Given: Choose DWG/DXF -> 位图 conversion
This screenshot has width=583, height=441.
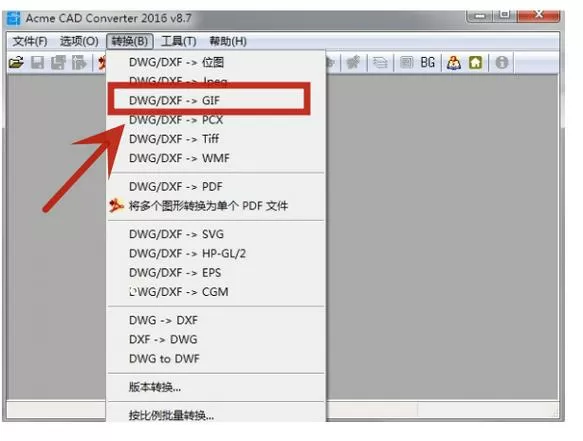Looking at the screenshot, I should [x=216, y=62].
